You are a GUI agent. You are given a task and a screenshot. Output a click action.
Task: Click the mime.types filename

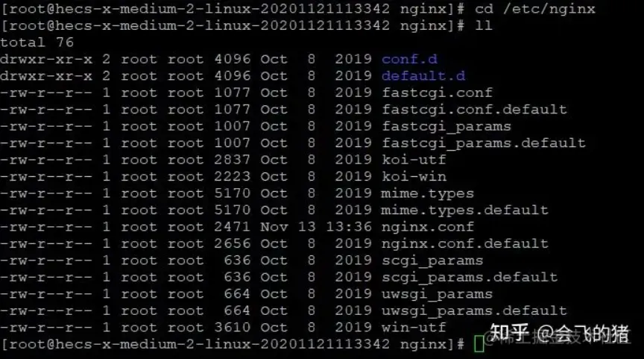pos(428,194)
